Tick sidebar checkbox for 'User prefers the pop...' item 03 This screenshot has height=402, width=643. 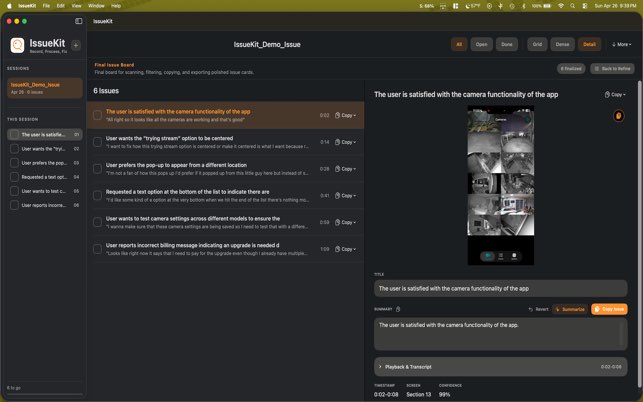click(x=14, y=163)
